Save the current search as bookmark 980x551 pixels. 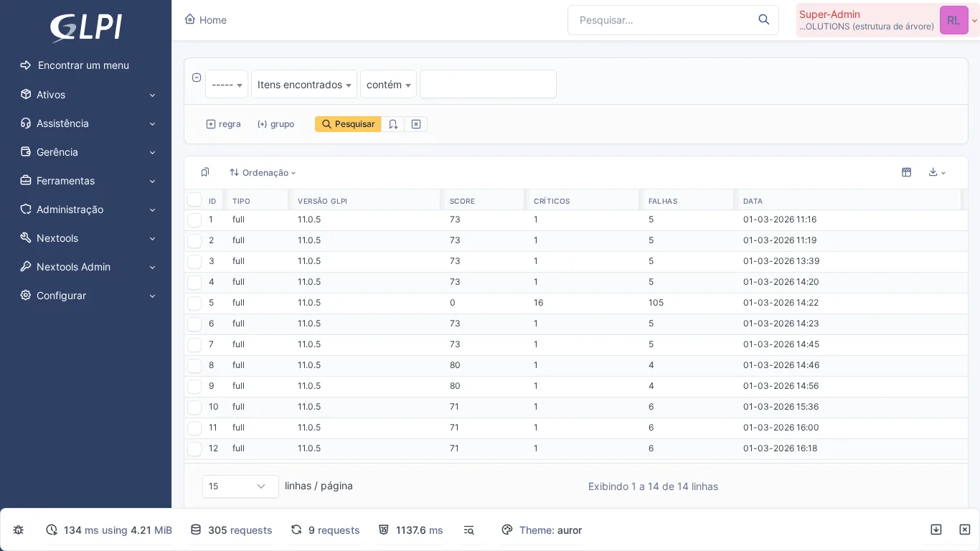pyautogui.click(x=393, y=124)
